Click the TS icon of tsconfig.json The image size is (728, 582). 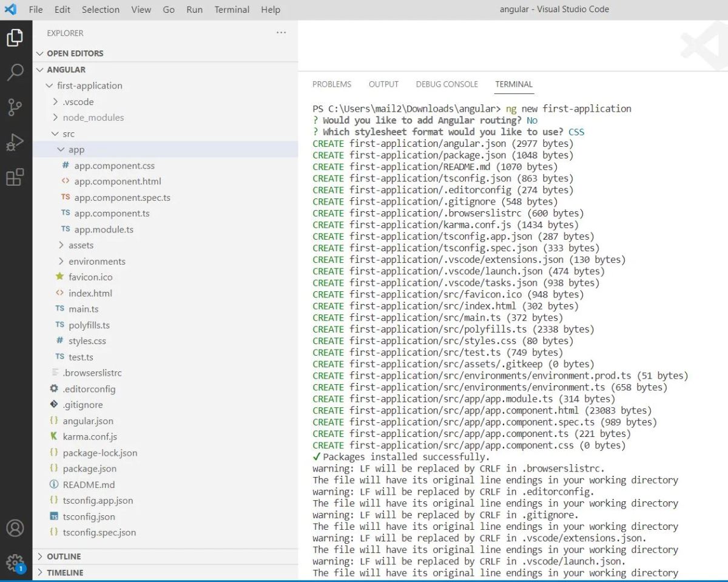54,516
